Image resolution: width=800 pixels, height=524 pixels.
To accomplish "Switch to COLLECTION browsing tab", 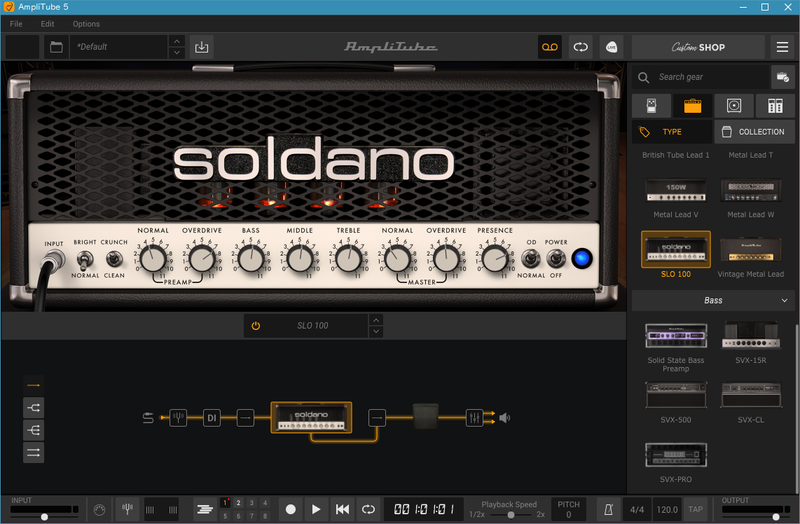I will pyautogui.click(x=755, y=132).
